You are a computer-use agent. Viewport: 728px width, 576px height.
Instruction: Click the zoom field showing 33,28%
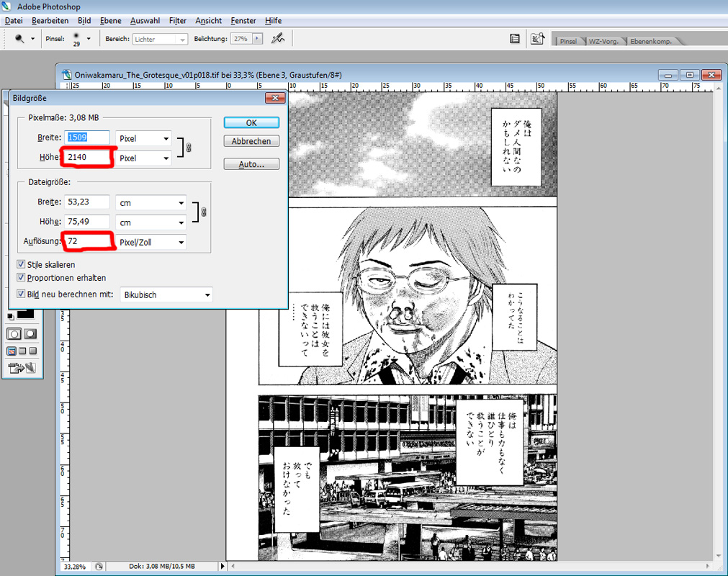[x=76, y=566]
